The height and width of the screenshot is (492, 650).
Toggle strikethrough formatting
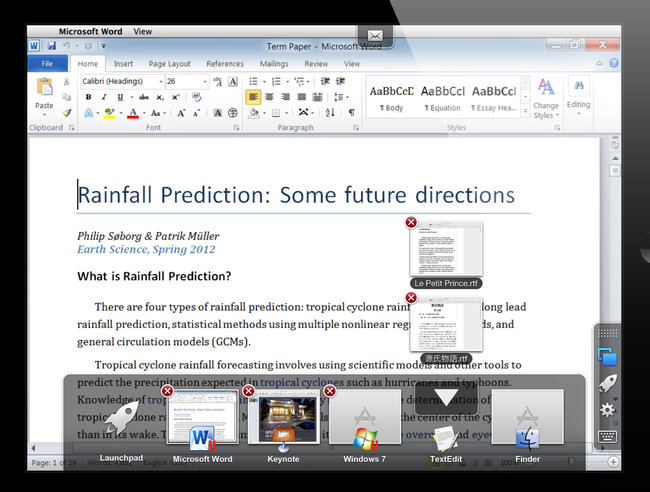pyautogui.click(x=144, y=97)
